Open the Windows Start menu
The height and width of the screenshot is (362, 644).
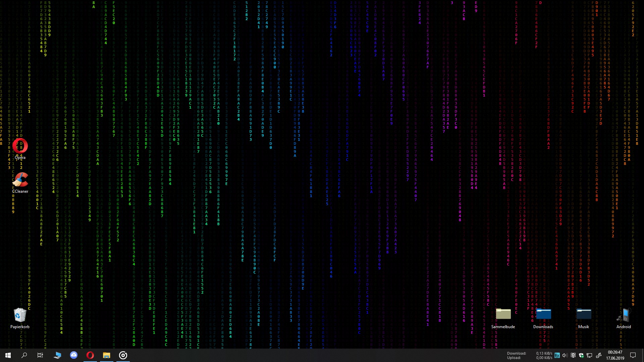[x=8, y=355]
